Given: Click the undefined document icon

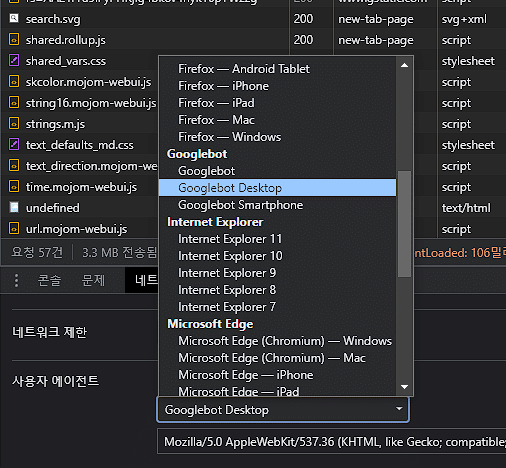Looking at the screenshot, I should tap(14, 207).
